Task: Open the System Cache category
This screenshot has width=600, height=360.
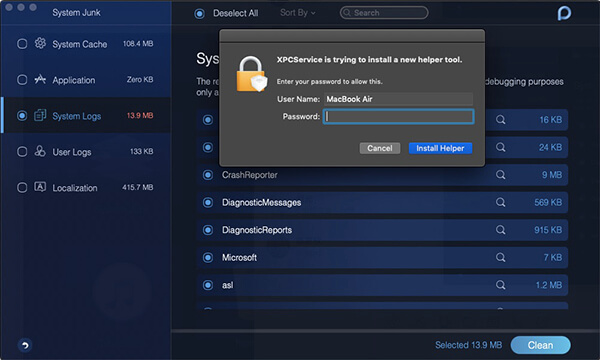Action: pos(86,44)
